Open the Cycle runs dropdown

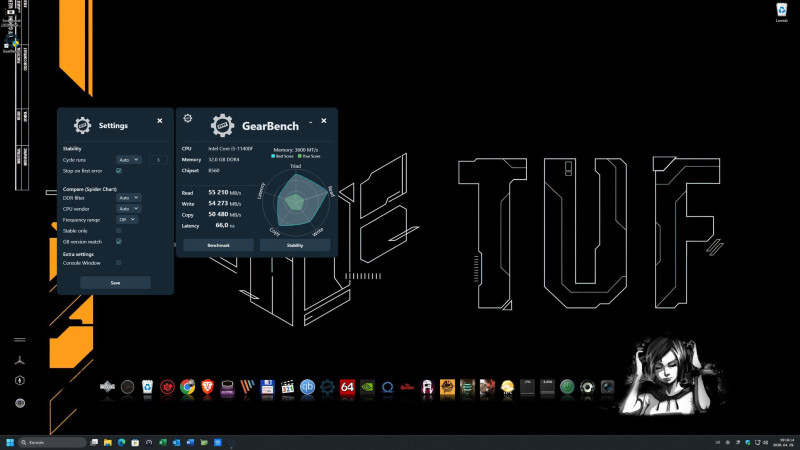129,160
